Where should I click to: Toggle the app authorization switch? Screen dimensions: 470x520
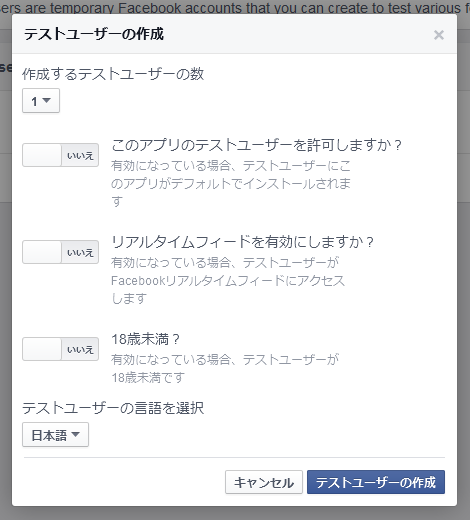tap(60, 155)
